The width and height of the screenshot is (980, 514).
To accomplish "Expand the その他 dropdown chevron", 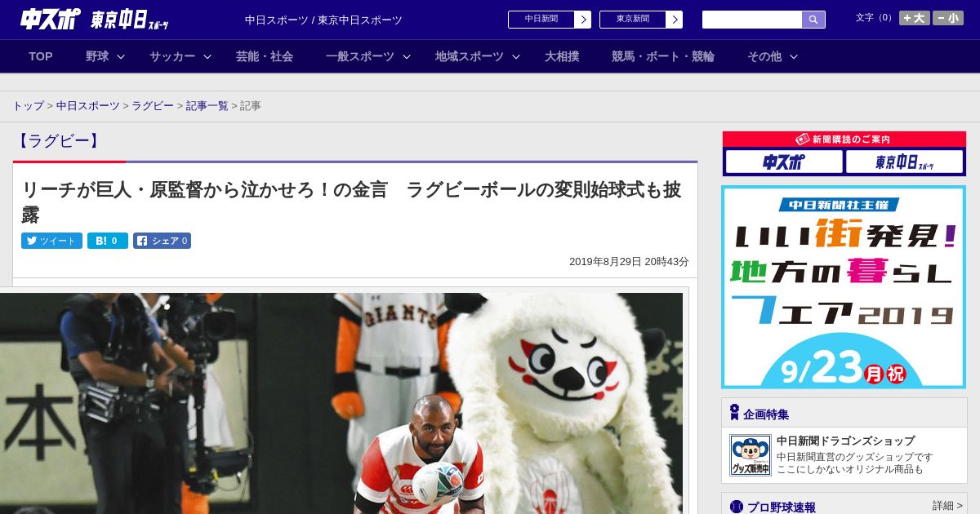I will click(x=794, y=57).
